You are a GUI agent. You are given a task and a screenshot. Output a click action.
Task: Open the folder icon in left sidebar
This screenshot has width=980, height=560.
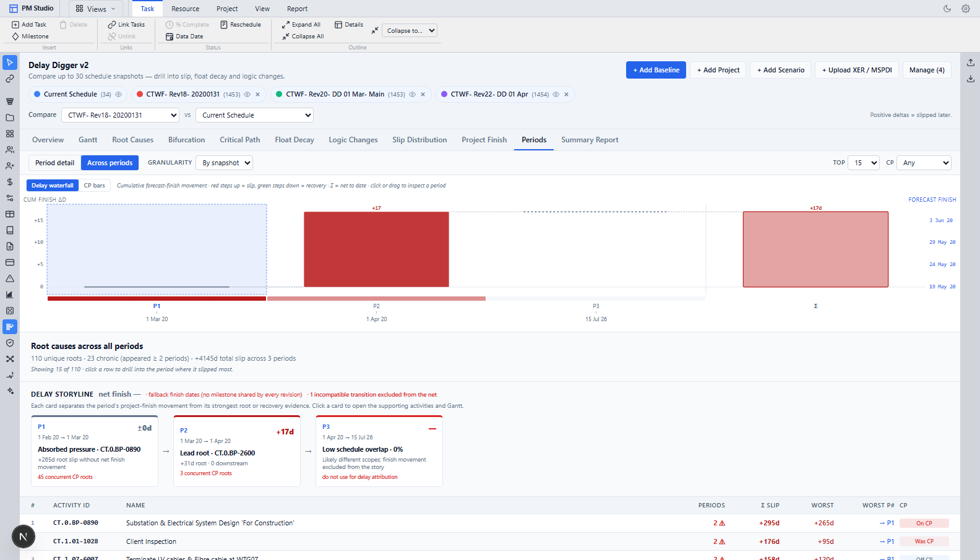click(10, 118)
